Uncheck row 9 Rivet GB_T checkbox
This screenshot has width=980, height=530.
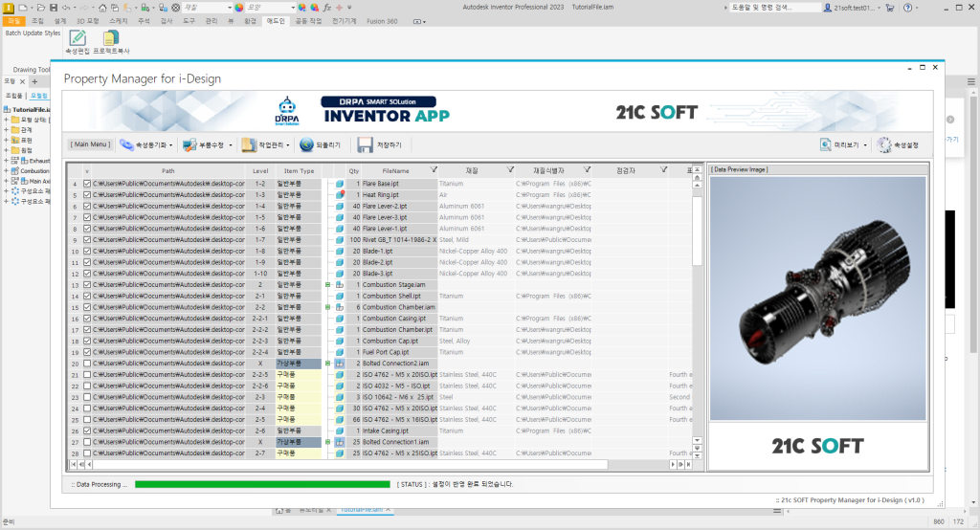tap(87, 240)
